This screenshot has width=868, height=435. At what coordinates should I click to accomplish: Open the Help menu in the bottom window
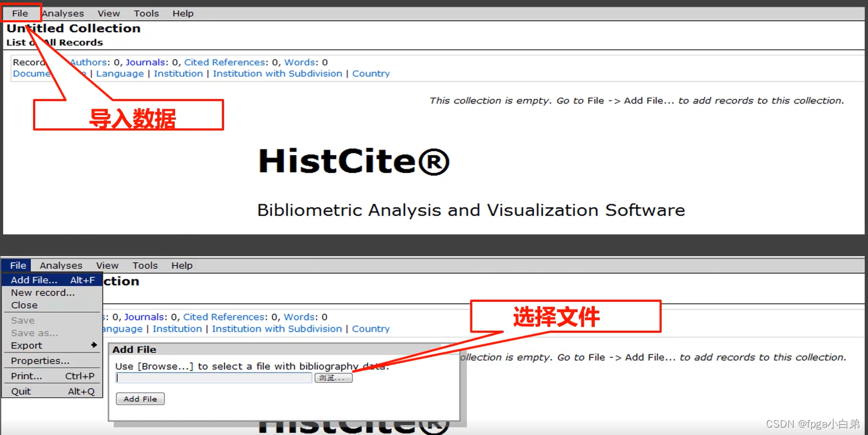coord(182,266)
